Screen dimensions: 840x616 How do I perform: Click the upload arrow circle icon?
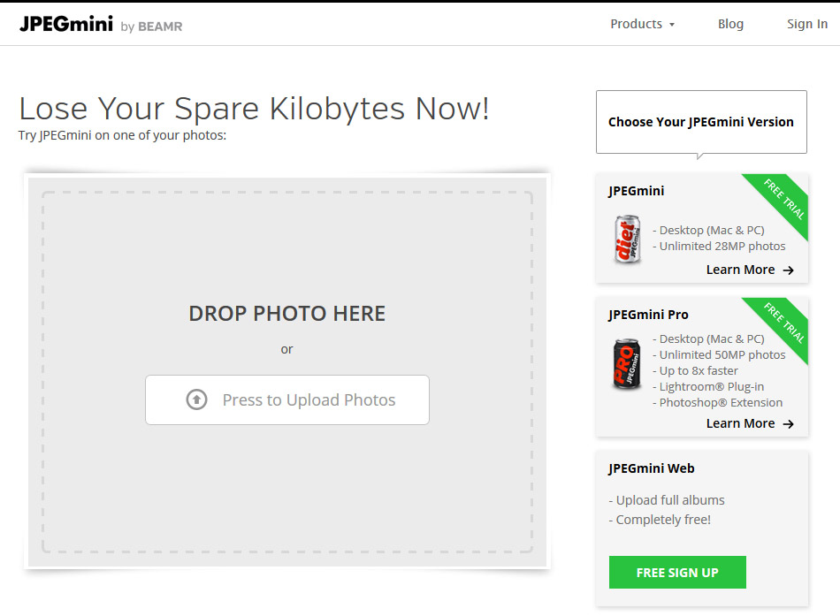coord(196,400)
